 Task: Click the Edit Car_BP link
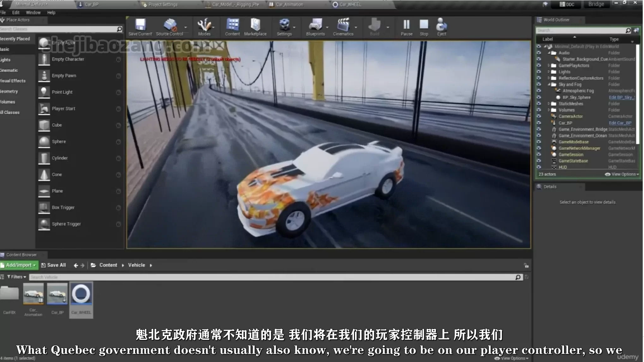tap(620, 123)
